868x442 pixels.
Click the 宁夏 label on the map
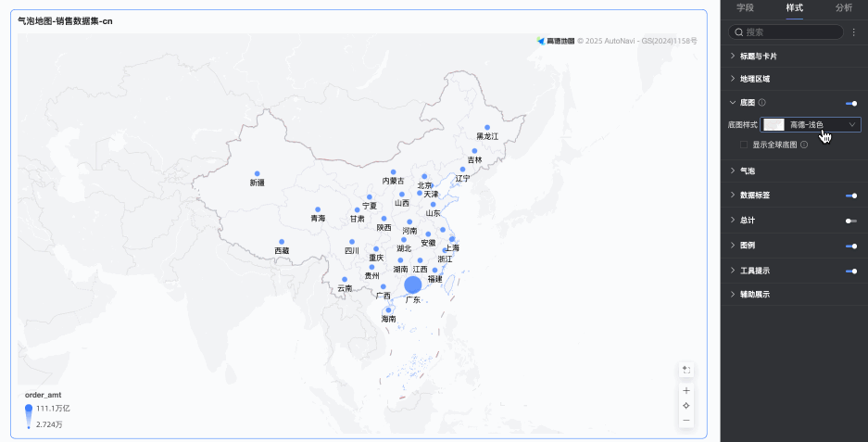click(370, 206)
